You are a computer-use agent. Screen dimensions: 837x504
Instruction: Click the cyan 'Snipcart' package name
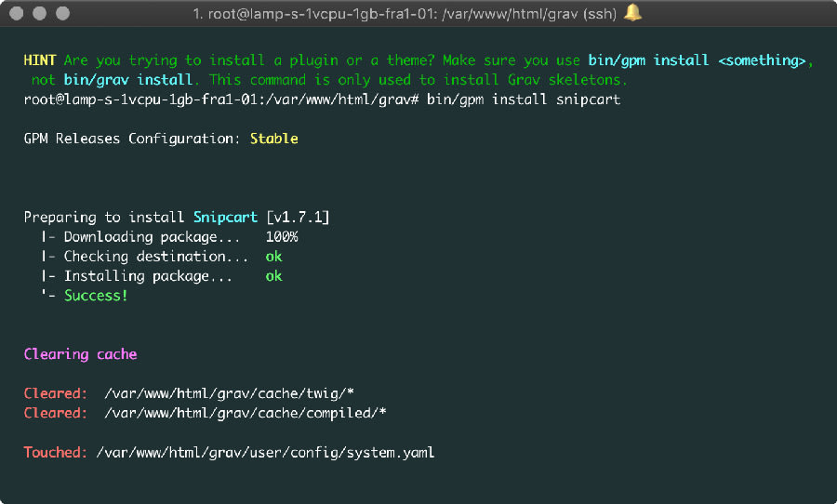[225, 218]
